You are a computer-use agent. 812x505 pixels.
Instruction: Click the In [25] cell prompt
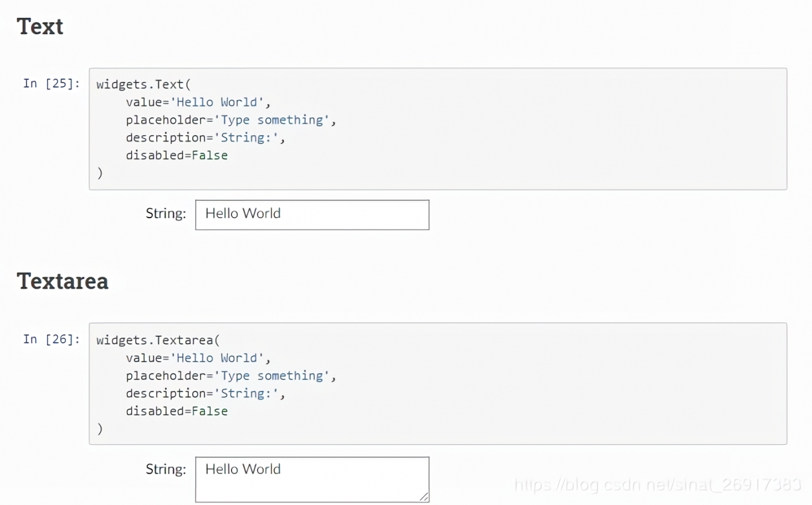tap(51, 83)
